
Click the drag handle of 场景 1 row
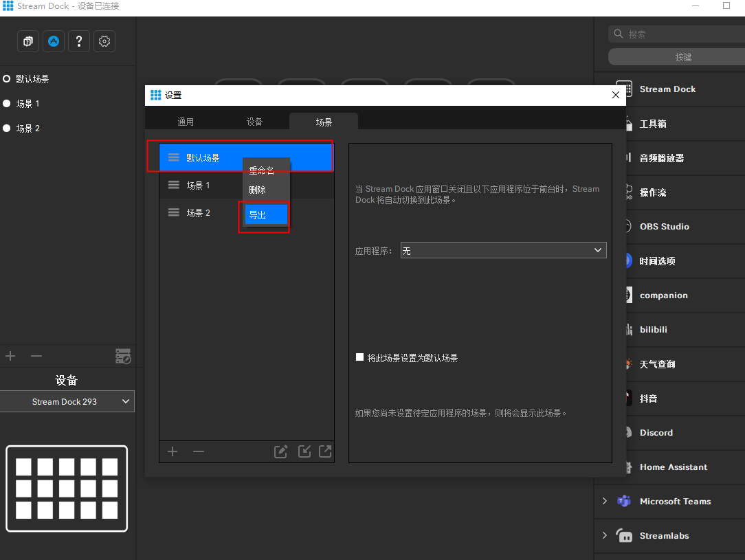[x=174, y=185]
